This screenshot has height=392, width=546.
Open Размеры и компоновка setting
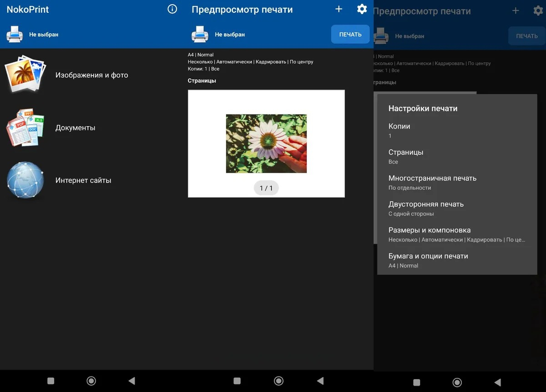point(457,234)
